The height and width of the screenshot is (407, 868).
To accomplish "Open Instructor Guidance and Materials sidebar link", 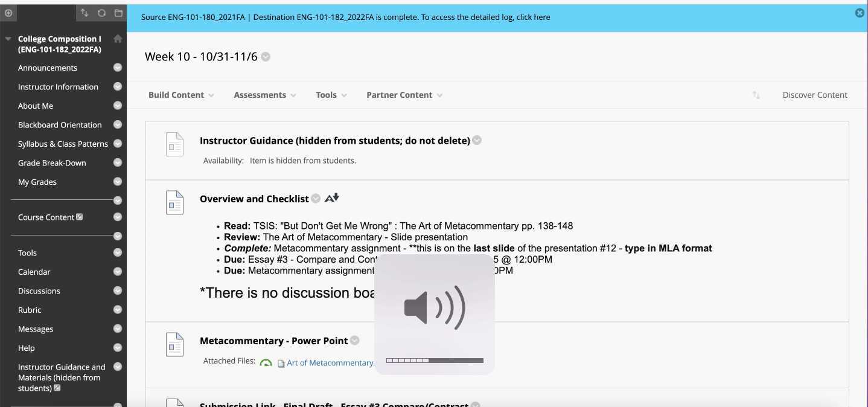I will coord(62,377).
